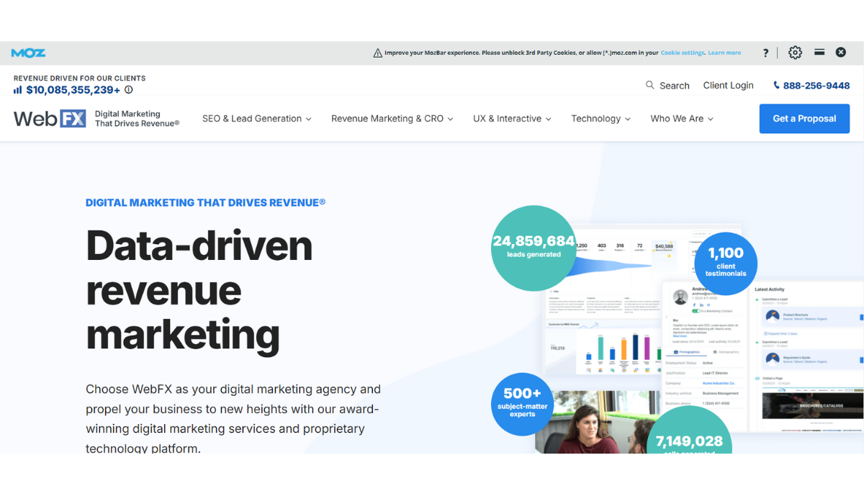Viewport: 864px width, 504px height.
Task: Open the Cookie settings link
Action: 682,53
